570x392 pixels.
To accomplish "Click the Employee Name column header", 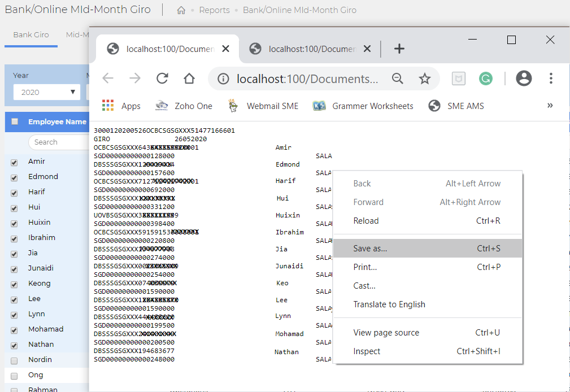I will [58, 122].
